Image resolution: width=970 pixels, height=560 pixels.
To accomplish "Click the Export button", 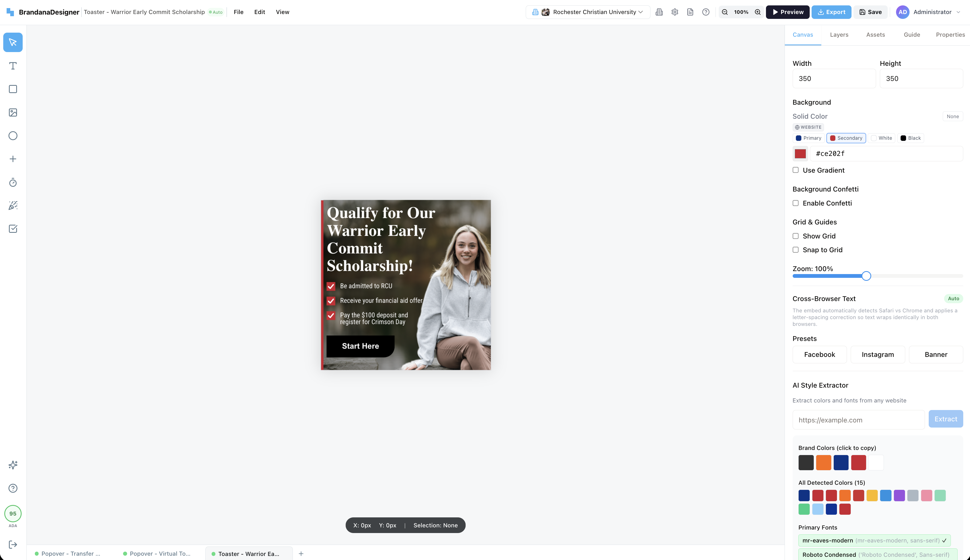I will click(x=832, y=12).
